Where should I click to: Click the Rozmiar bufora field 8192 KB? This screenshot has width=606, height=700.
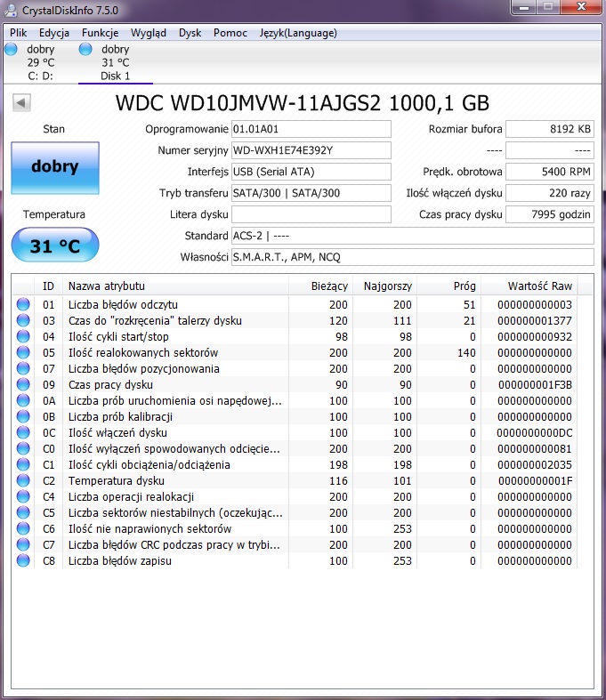(550, 129)
